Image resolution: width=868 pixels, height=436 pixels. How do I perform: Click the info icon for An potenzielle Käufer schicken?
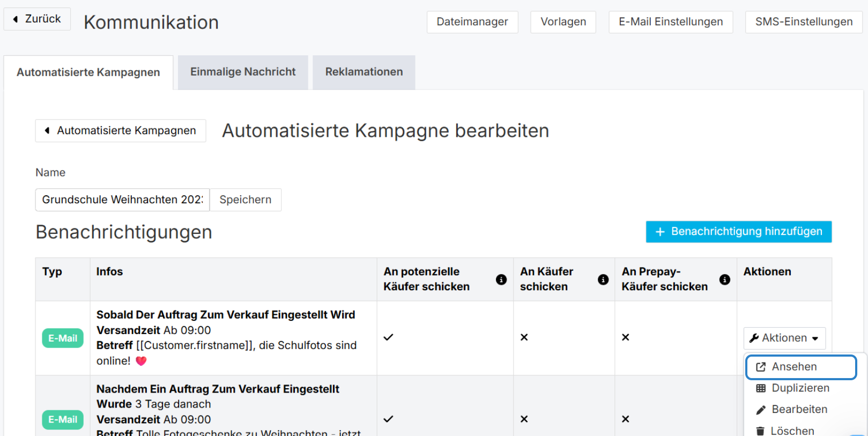[501, 279]
